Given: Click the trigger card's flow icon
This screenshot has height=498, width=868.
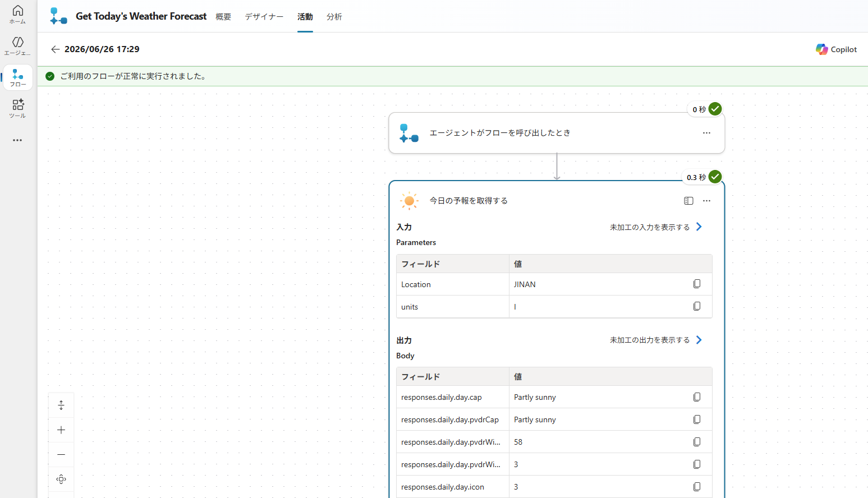Looking at the screenshot, I should click(x=409, y=133).
